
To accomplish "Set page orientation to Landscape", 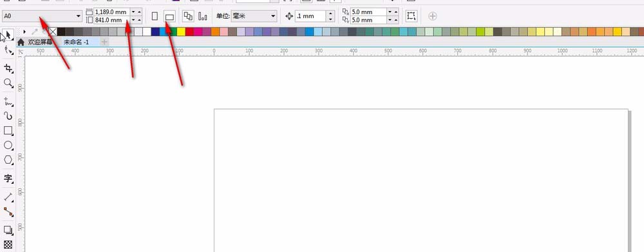I will tap(169, 16).
